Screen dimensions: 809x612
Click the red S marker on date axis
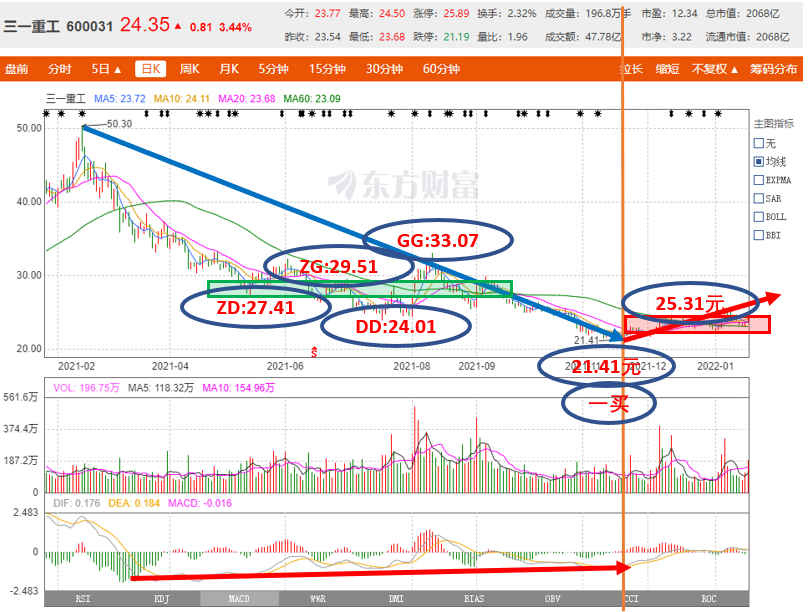314,352
